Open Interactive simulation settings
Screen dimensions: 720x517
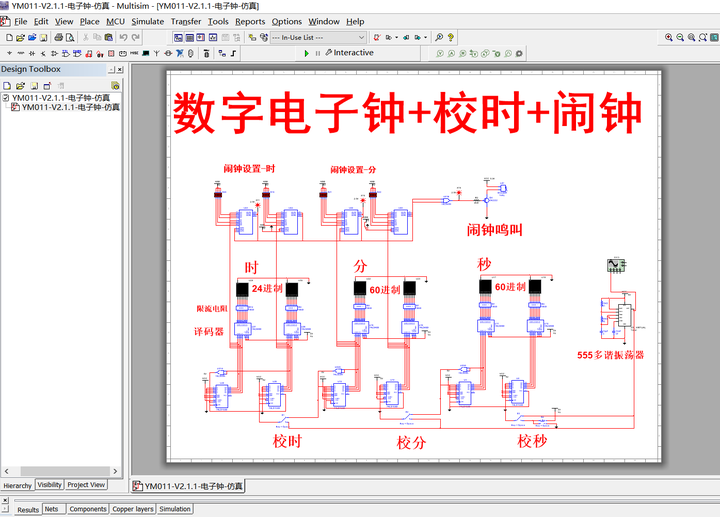pos(350,53)
